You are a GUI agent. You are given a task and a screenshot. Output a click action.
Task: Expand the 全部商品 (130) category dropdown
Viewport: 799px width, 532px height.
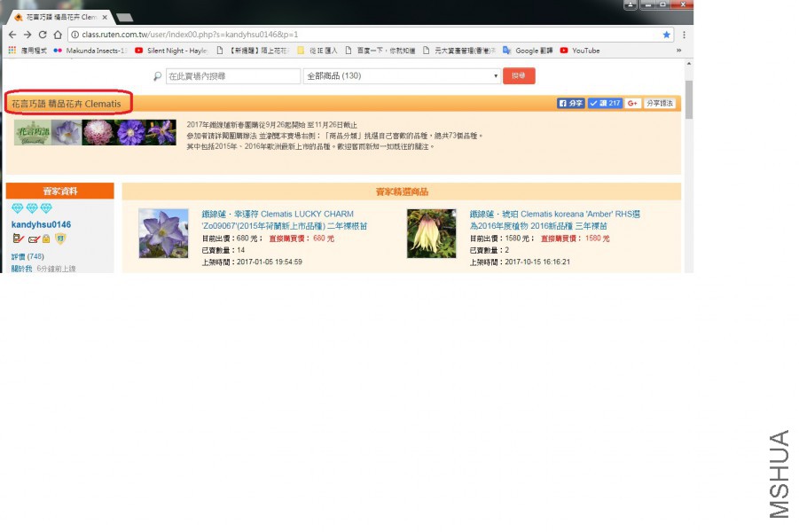(402, 76)
